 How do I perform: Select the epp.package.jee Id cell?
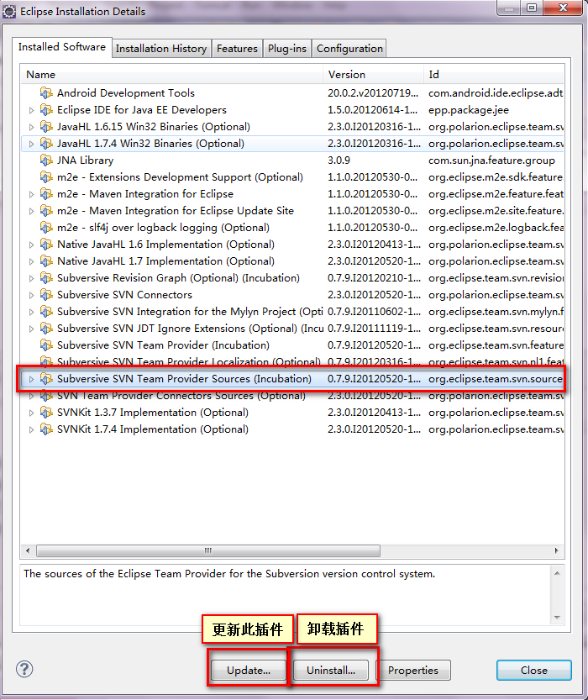pyautogui.click(x=469, y=110)
